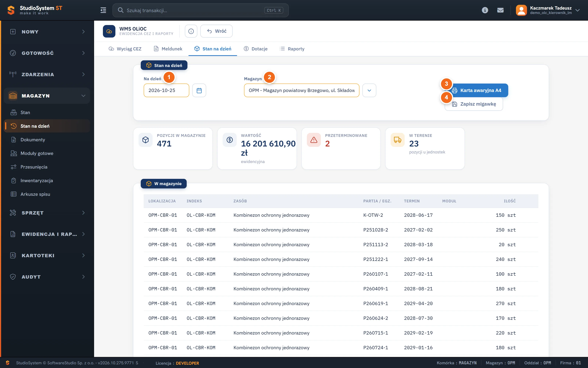
Task: Click the warning triangle in Przeterminowane card
Action: click(x=314, y=140)
